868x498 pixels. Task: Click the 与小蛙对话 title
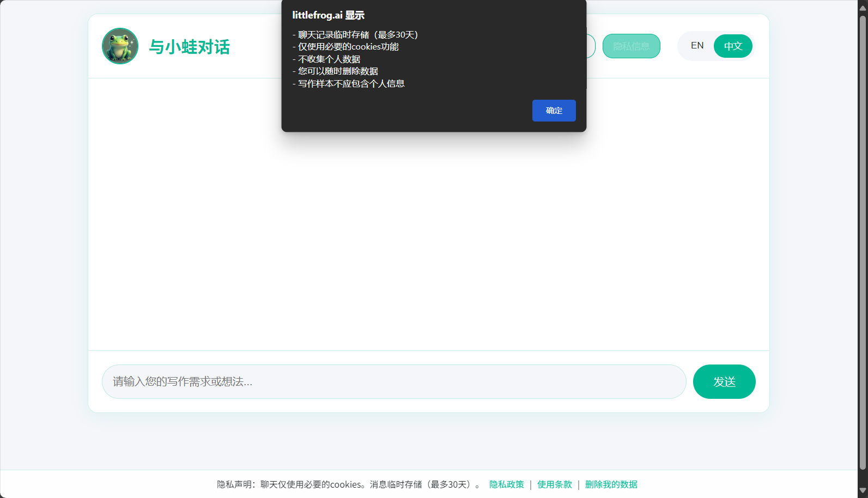click(x=189, y=47)
